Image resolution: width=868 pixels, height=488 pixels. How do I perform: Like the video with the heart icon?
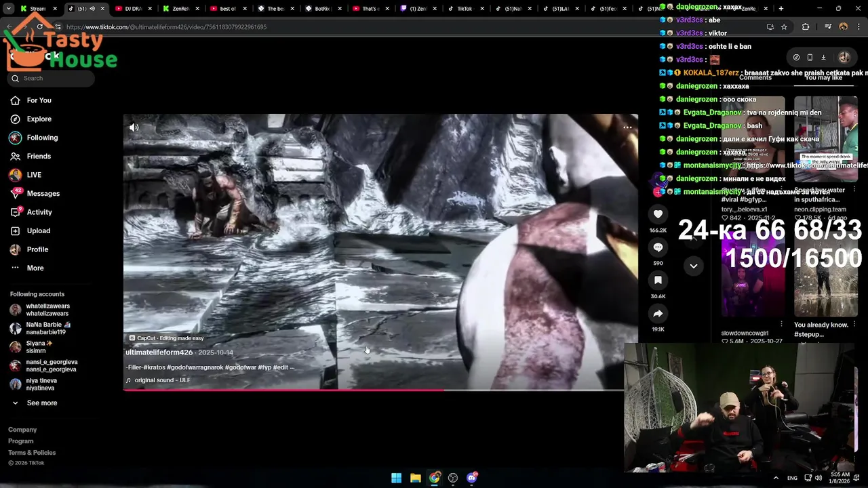click(658, 214)
